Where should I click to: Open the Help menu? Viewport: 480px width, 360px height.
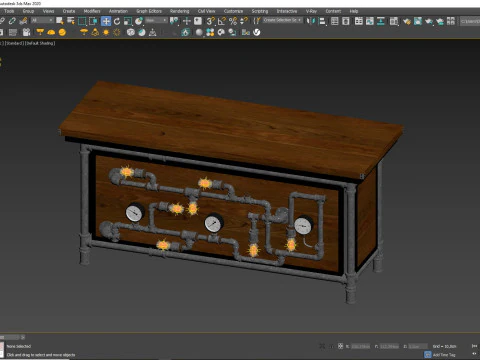354,11
